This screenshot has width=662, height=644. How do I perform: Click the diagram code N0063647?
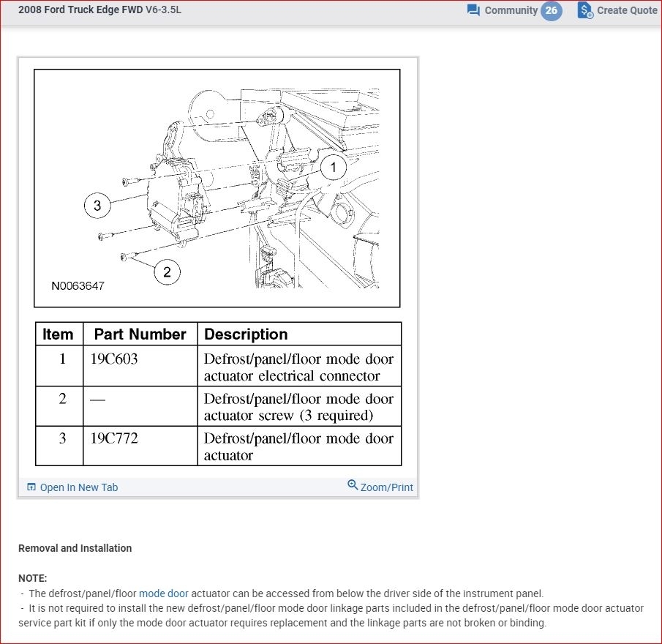(78, 286)
